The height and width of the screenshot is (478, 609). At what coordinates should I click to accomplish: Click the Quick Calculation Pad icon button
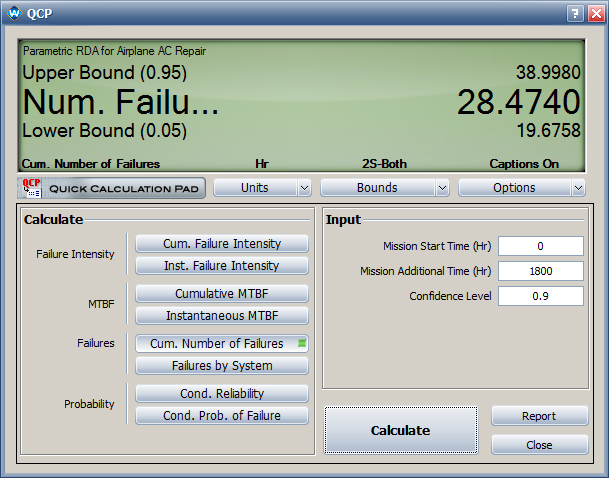pyautogui.click(x=111, y=188)
